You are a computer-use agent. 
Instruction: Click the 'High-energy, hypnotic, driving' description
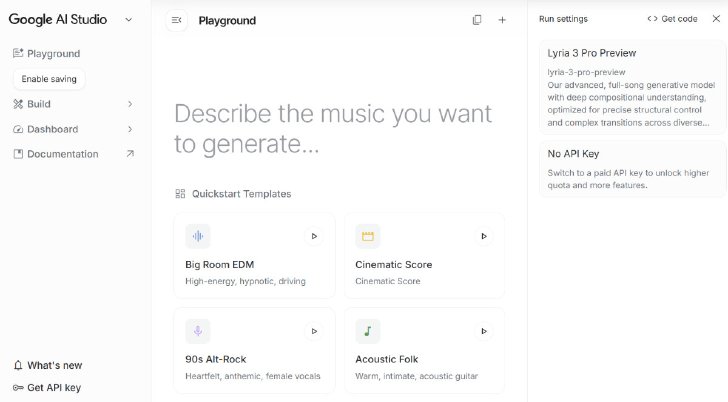point(245,281)
